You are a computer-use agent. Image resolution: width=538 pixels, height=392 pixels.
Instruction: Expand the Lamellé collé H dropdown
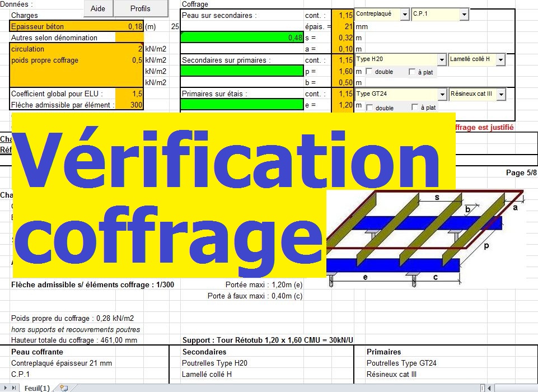[501, 60]
